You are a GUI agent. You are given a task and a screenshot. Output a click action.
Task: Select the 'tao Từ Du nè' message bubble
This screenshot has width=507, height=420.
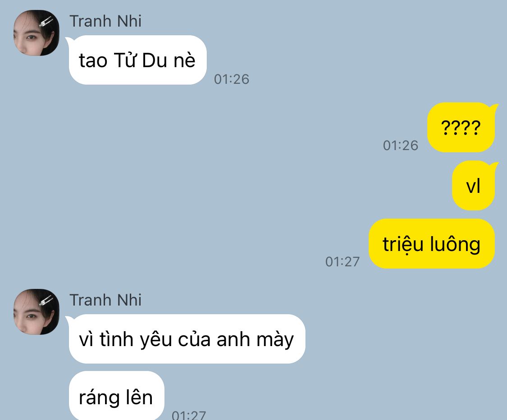(137, 60)
